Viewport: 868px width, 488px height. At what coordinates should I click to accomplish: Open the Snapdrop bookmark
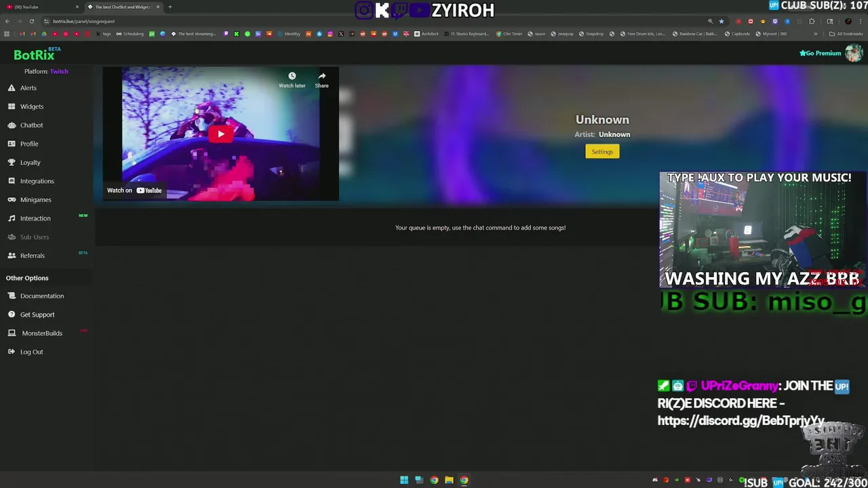pyautogui.click(x=591, y=34)
